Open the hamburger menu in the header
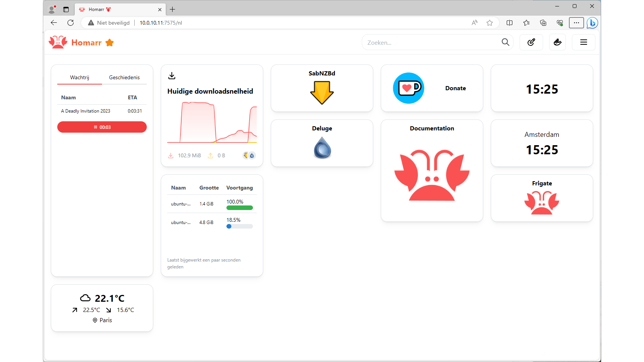This screenshot has width=644, height=362. click(583, 42)
